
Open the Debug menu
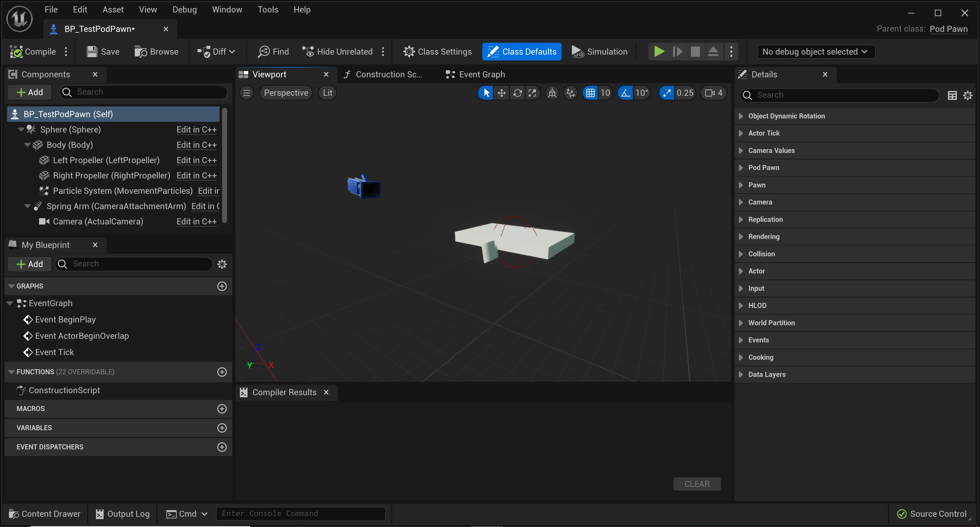coord(185,9)
